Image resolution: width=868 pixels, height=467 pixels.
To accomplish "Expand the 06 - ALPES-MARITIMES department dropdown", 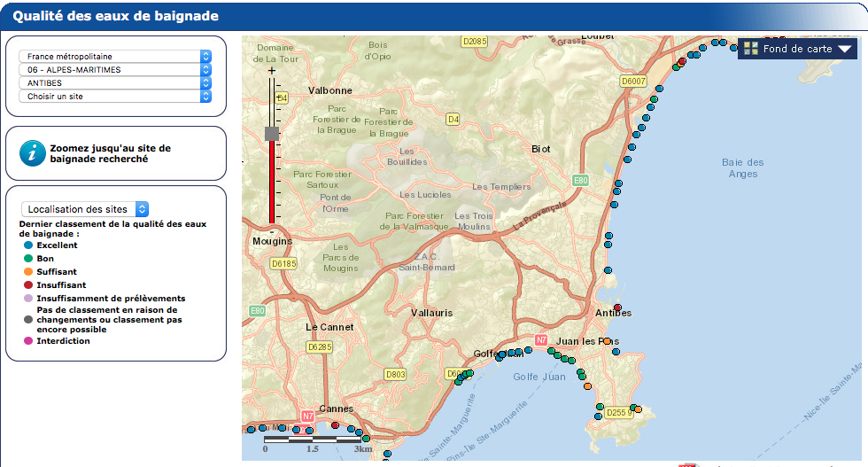I will point(115,69).
